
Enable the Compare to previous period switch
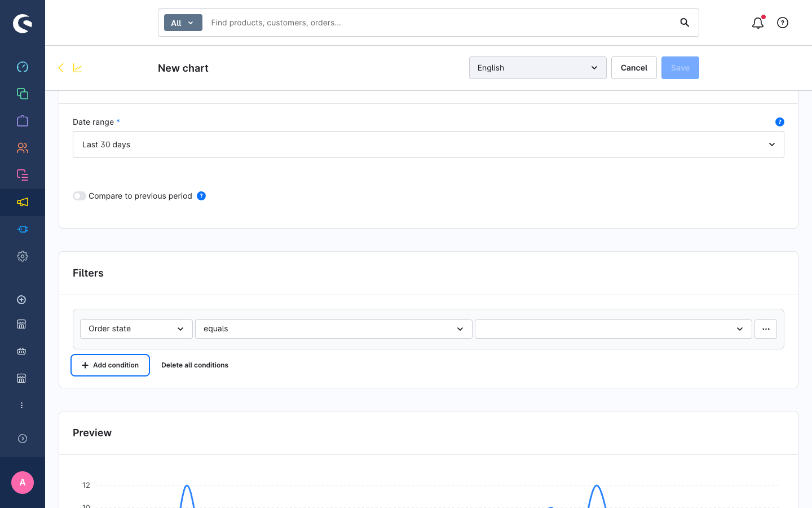[80, 196]
